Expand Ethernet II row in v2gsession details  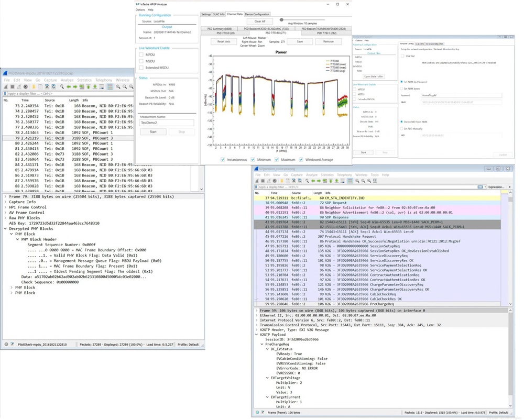(257, 315)
